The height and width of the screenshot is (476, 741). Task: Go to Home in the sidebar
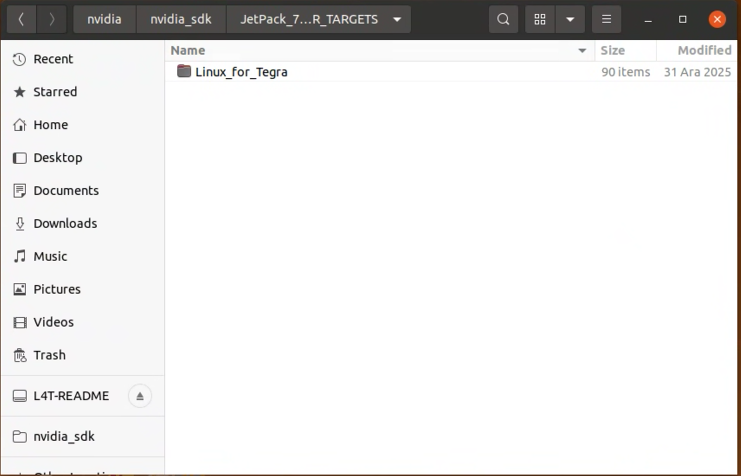[x=83, y=125]
